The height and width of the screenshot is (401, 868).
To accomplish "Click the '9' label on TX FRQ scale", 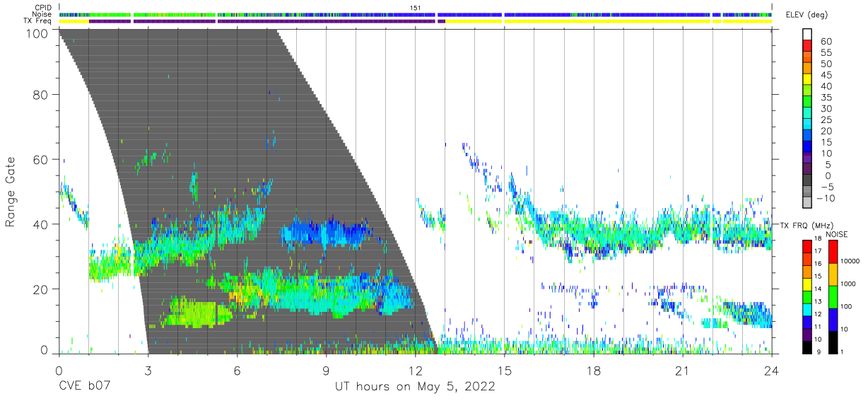I will 819,351.
